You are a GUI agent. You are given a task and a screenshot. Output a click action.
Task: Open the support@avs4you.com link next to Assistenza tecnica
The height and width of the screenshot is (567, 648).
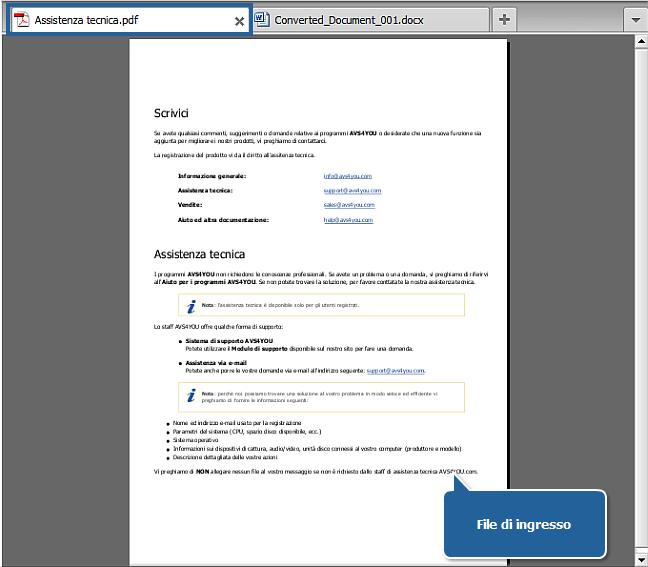click(352, 191)
